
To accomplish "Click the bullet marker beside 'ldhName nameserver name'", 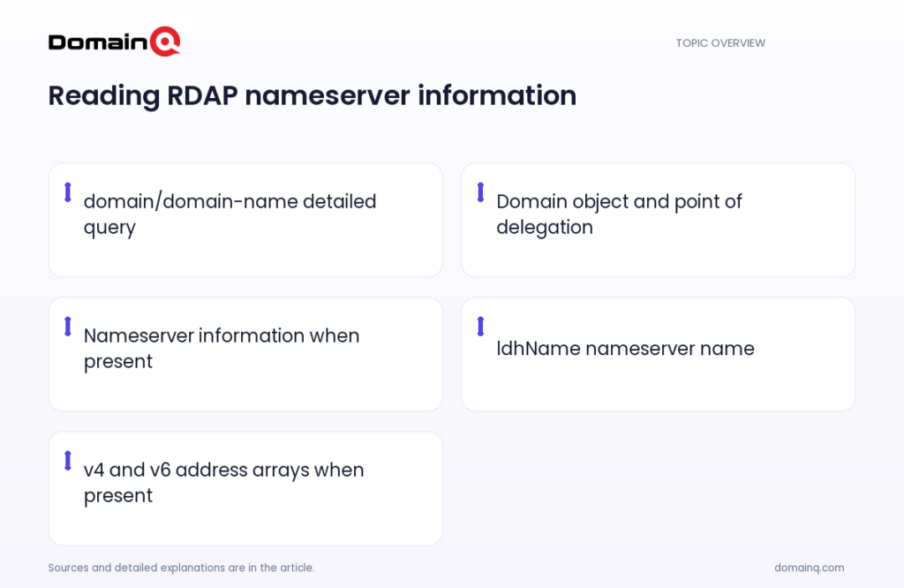I will (x=480, y=327).
